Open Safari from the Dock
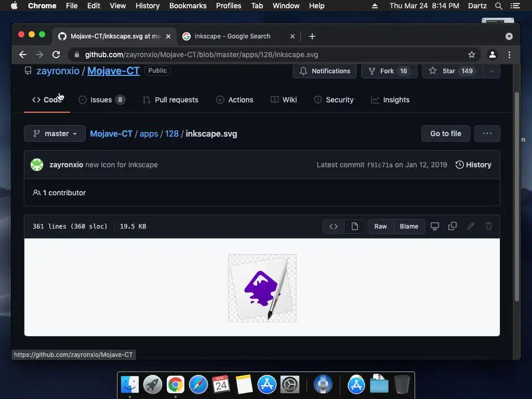This screenshot has width=532, height=399. click(x=198, y=384)
